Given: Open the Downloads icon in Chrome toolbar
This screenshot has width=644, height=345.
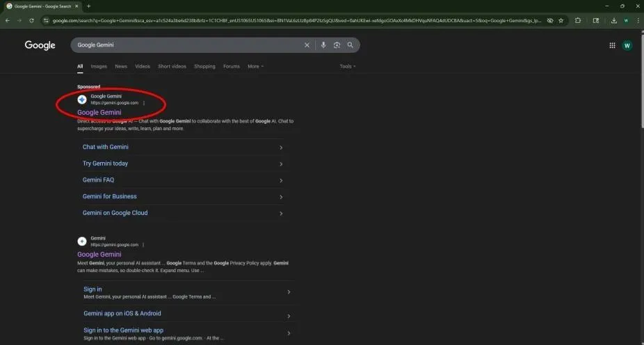Looking at the screenshot, I should (x=614, y=21).
